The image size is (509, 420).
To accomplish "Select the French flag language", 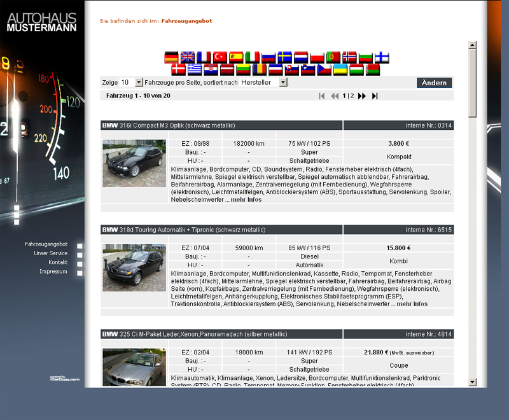I will coord(204,57).
